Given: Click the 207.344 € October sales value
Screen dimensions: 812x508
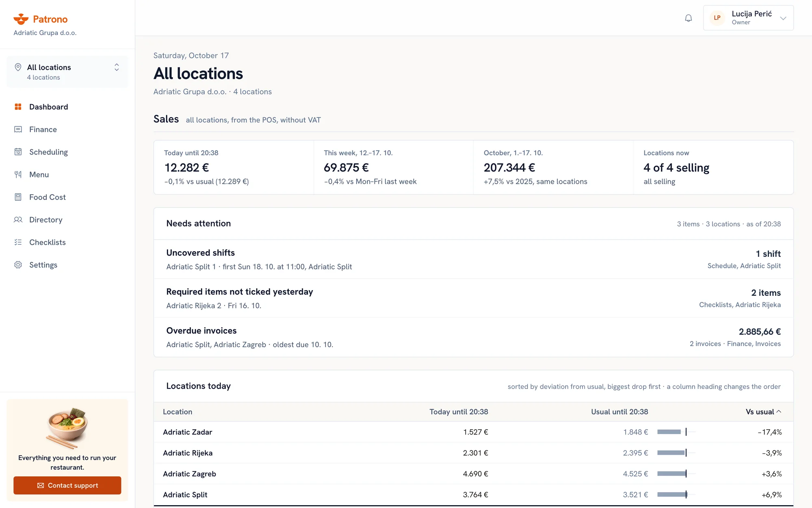Looking at the screenshot, I should [510, 167].
